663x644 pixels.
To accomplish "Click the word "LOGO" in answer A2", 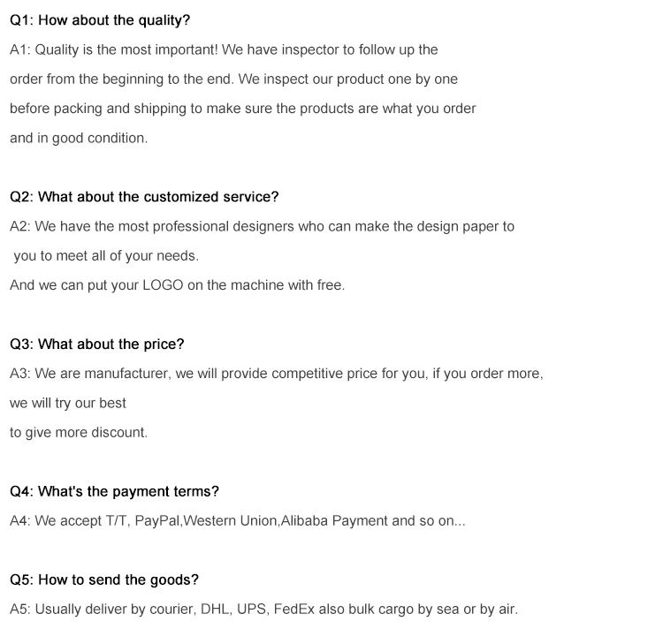I will tap(163, 285).
